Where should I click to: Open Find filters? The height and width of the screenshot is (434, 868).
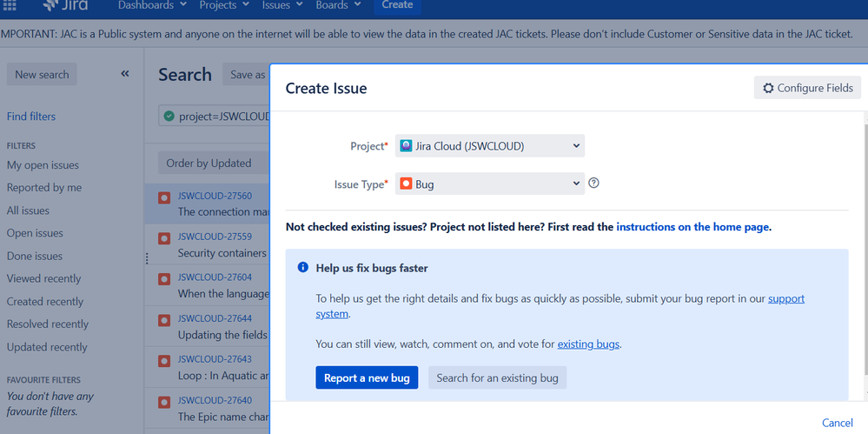31,117
